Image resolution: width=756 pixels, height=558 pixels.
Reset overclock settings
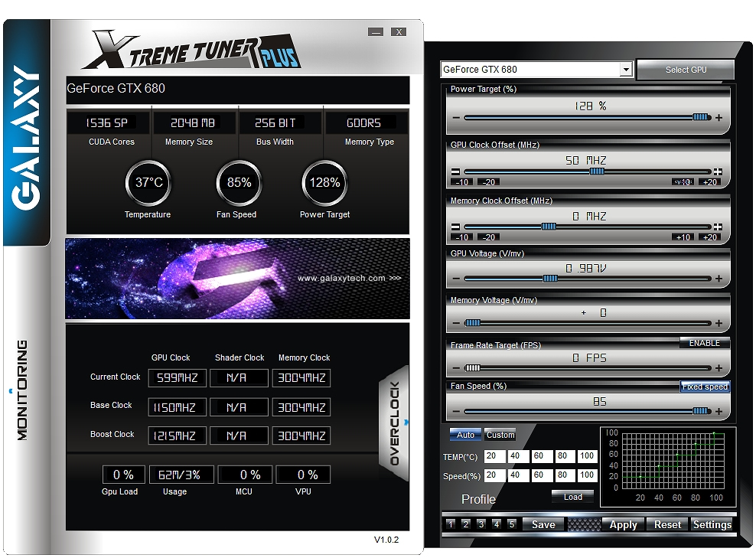[667, 524]
